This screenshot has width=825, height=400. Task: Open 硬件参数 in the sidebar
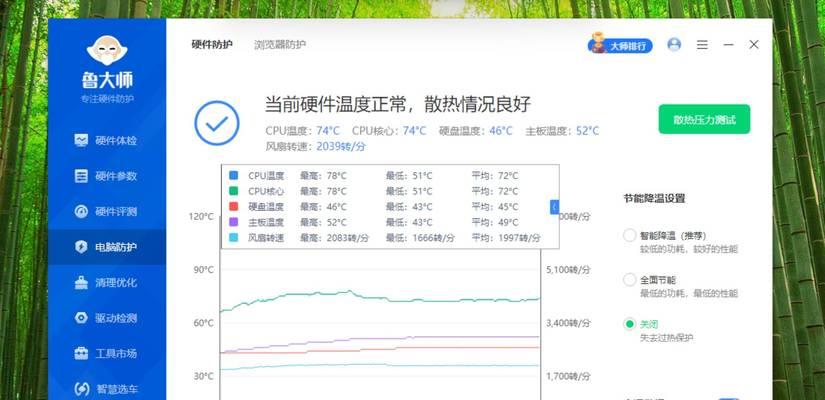pos(107,176)
